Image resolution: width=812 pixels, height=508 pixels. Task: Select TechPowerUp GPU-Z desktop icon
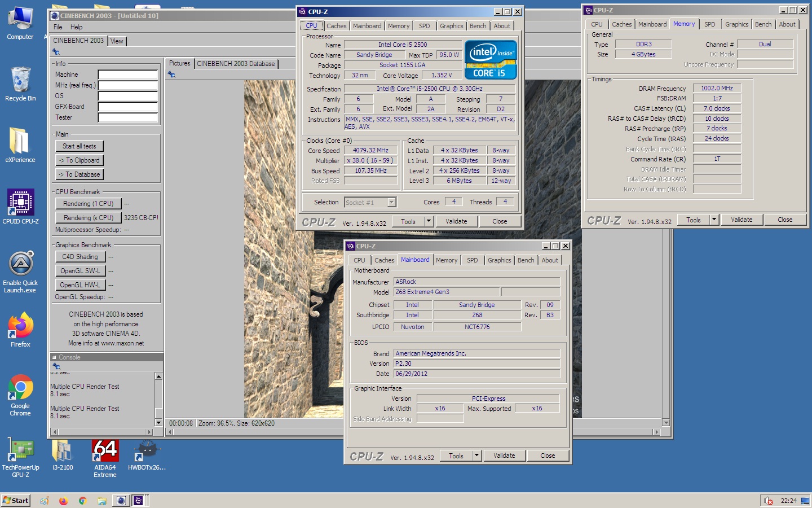pos(20,459)
